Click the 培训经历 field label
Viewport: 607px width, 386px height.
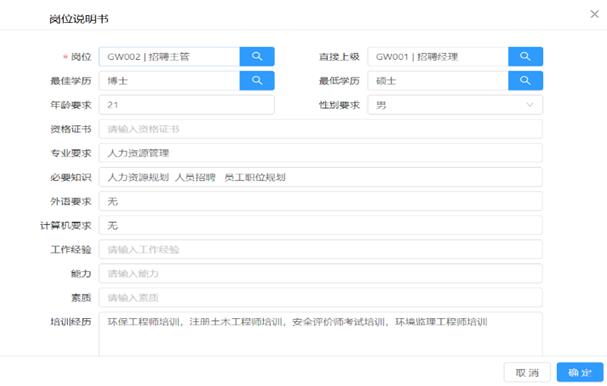(x=71, y=322)
